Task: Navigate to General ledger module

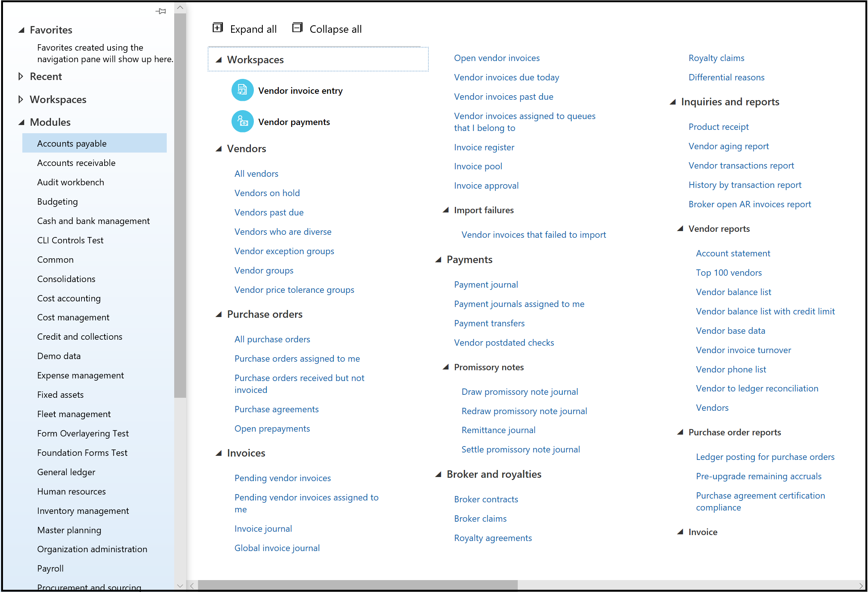Action: point(67,474)
